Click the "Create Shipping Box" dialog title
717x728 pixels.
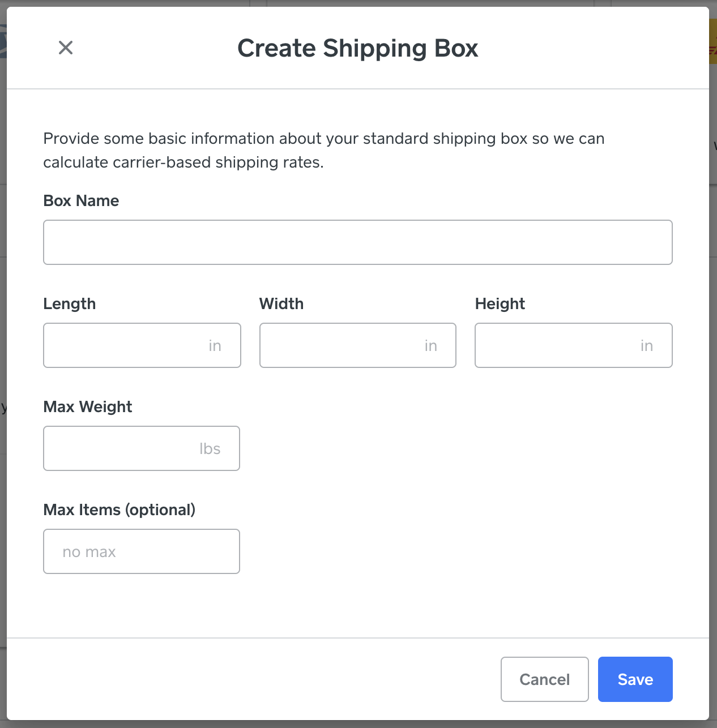358,48
